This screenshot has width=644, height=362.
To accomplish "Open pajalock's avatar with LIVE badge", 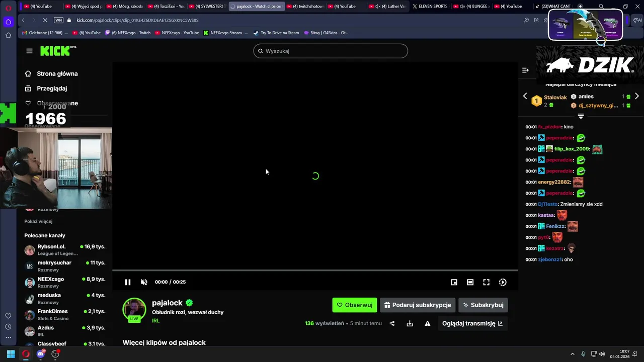I will 134,310.
